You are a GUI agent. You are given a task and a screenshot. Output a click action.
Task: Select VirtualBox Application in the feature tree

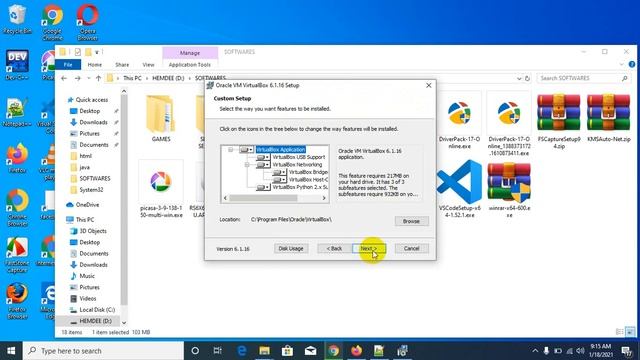[281, 150]
